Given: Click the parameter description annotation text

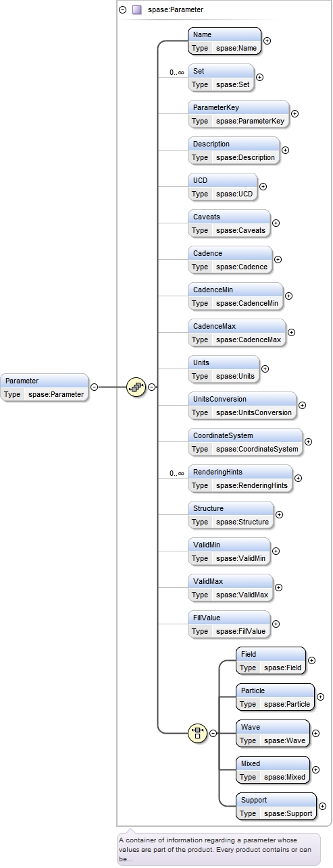Looking at the screenshot, I should 219,849.
